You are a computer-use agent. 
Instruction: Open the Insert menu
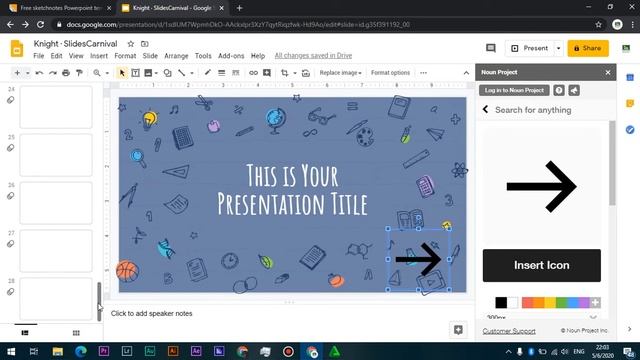(x=99, y=56)
